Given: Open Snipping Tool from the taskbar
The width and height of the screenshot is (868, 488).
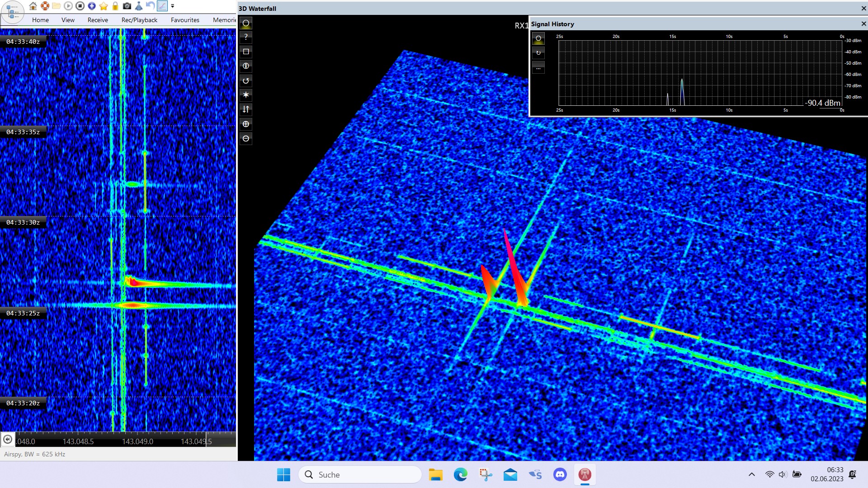Looking at the screenshot, I should tap(486, 475).
